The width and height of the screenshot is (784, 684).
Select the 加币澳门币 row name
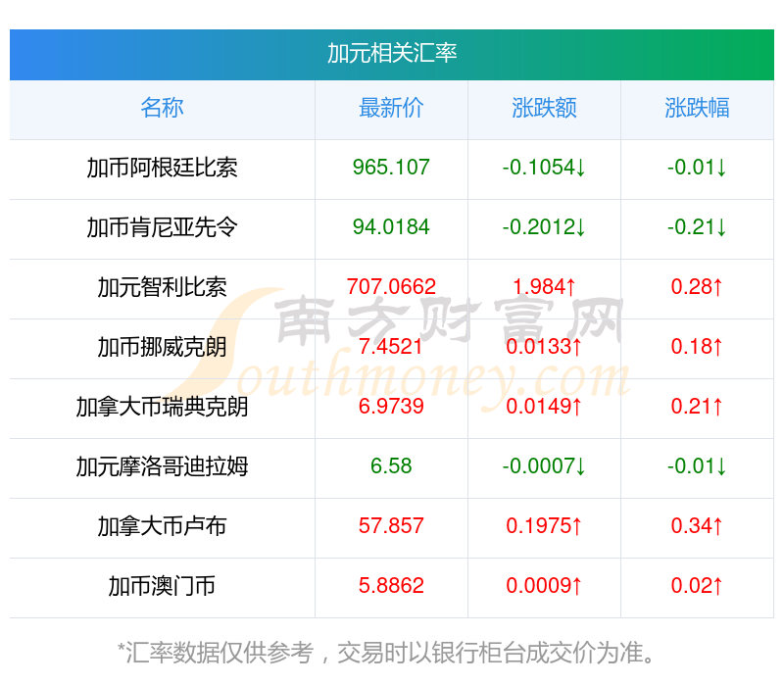click(162, 586)
